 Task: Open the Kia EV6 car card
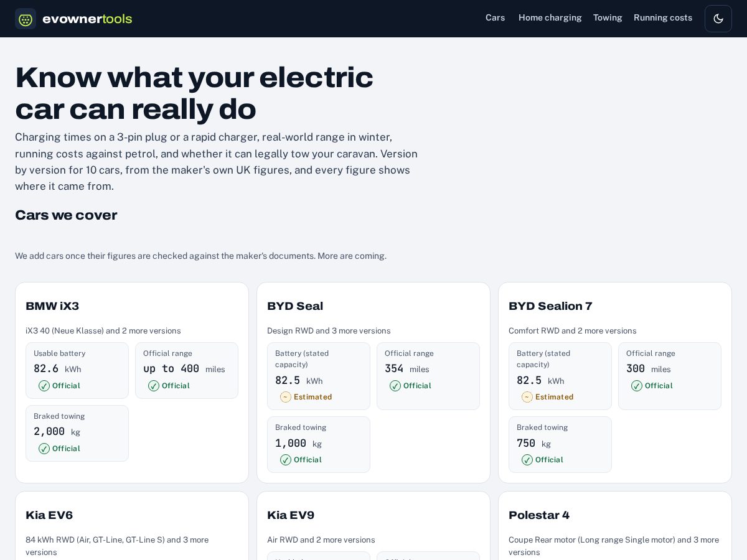pos(132,526)
